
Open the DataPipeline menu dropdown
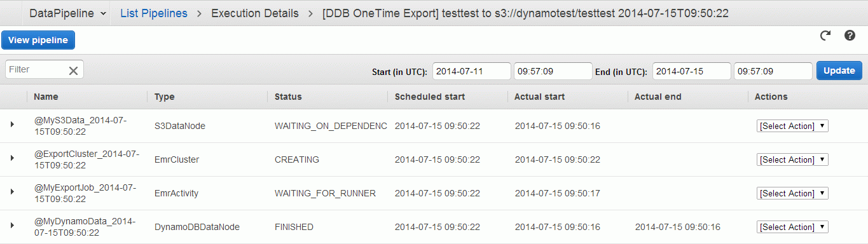pyautogui.click(x=68, y=13)
